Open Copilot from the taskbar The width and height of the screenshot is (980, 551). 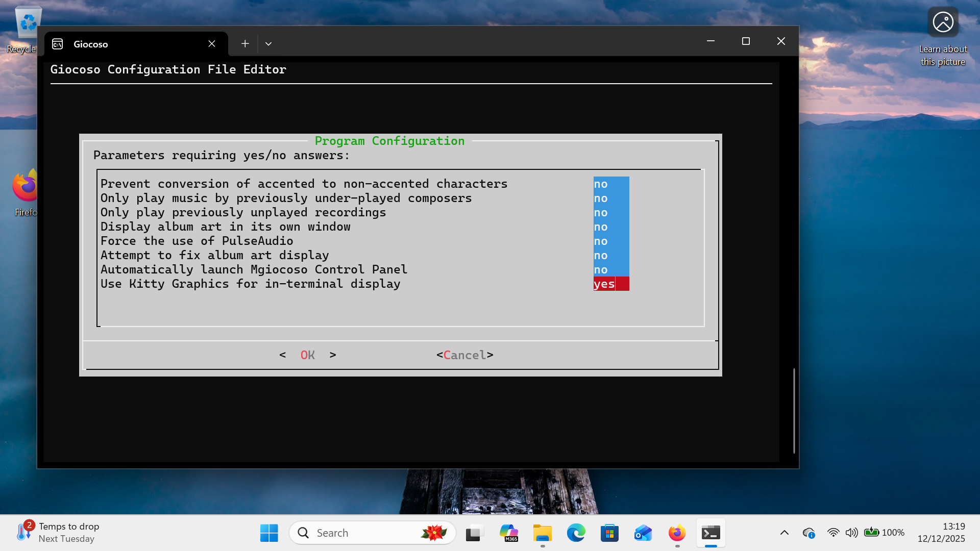(508, 532)
